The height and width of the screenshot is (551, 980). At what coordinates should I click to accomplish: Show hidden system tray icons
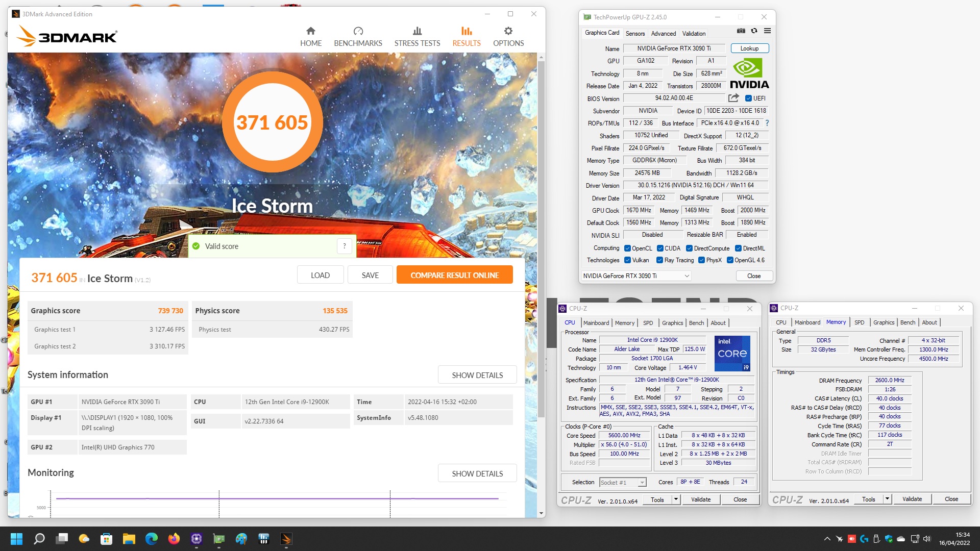(827, 539)
